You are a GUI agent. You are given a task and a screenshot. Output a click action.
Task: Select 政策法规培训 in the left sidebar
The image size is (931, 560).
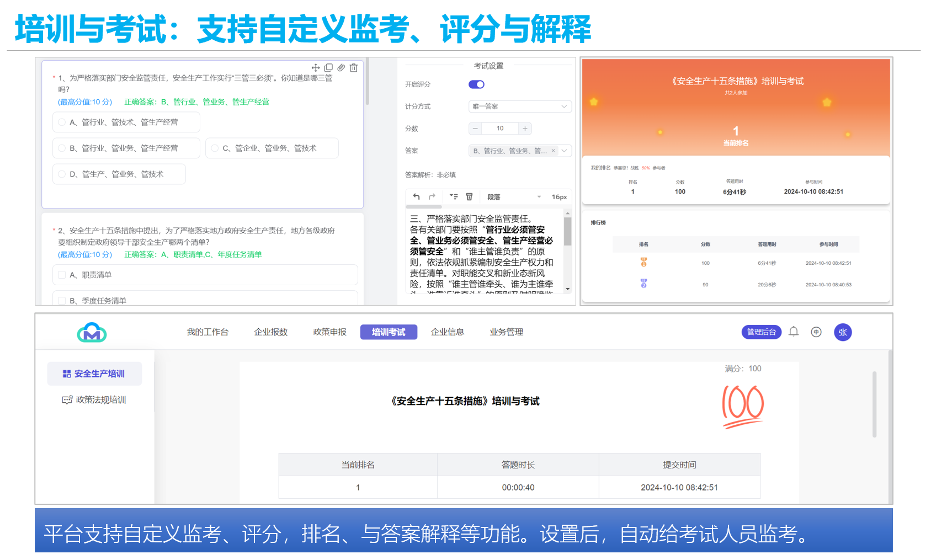(x=94, y=400)
